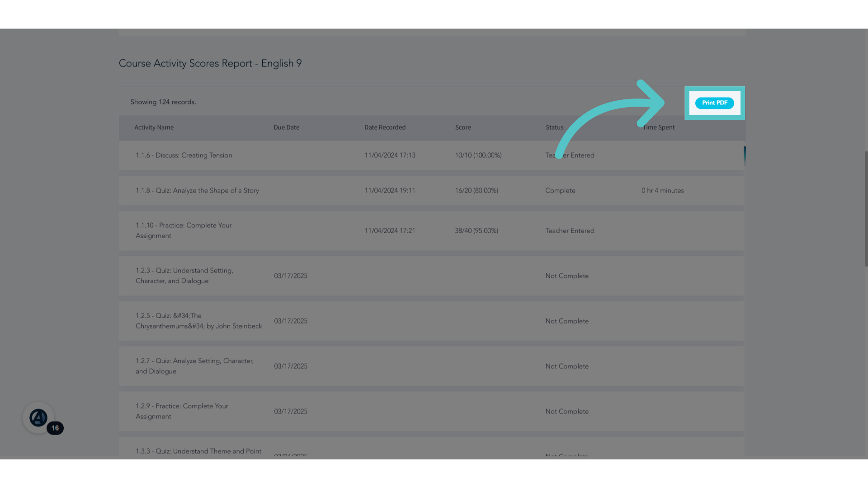Sort by Date Recorded column header

click(x=385, y=127)
